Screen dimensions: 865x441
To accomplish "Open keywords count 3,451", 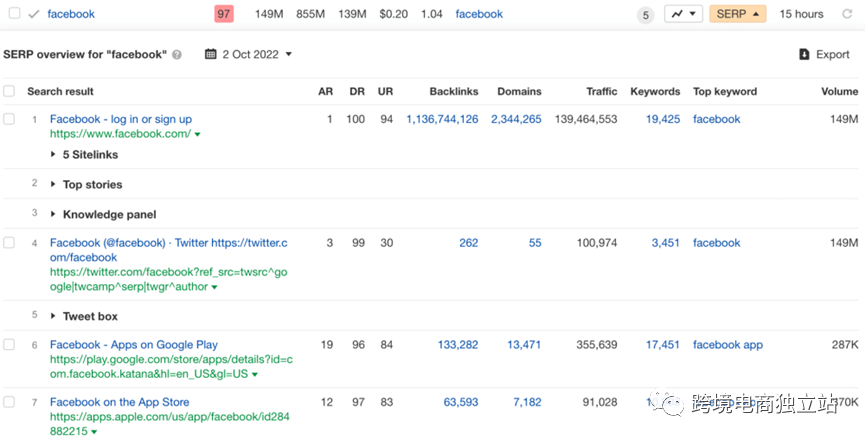I will tap(665, 242).
